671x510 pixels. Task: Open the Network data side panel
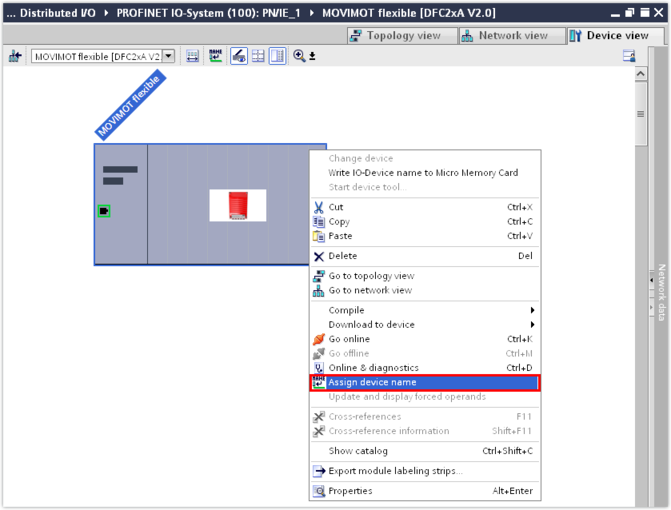661,292
